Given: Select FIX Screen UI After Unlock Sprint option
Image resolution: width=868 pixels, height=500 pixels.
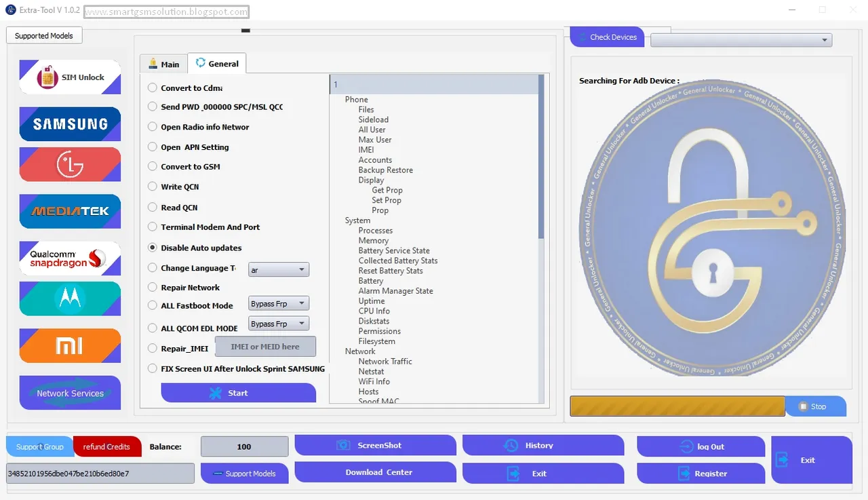Looking at the screenshot, I should (153, 368).
